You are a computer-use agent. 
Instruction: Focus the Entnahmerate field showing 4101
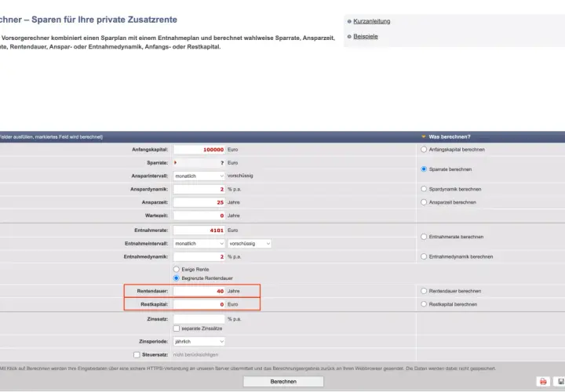pyautogui.click(x=199, y=230)
